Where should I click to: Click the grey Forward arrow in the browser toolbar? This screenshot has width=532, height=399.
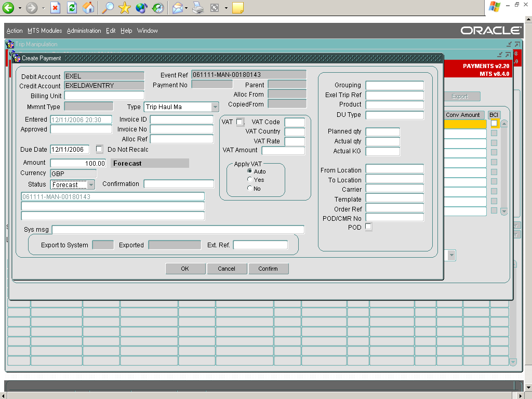[32, 8]
